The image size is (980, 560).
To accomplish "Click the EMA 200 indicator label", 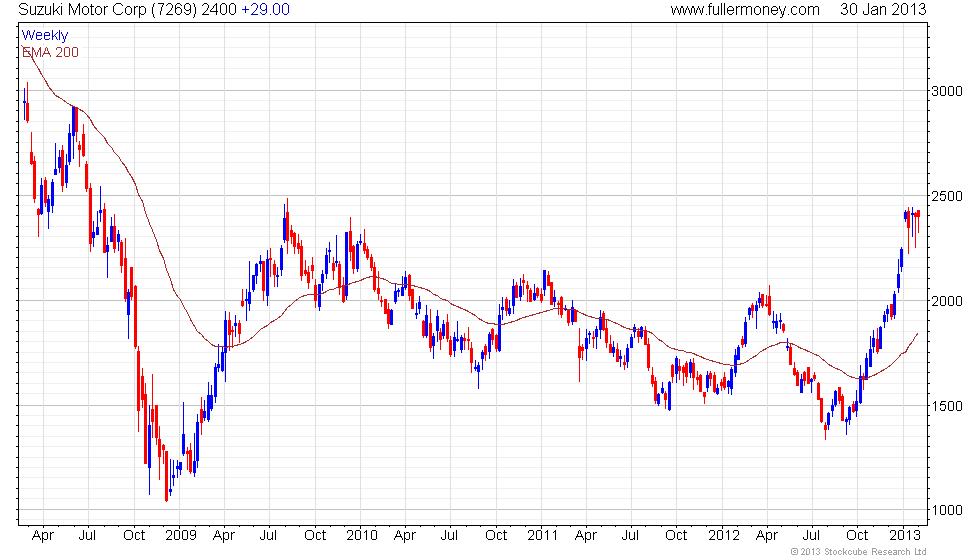I will pos(51,52).
